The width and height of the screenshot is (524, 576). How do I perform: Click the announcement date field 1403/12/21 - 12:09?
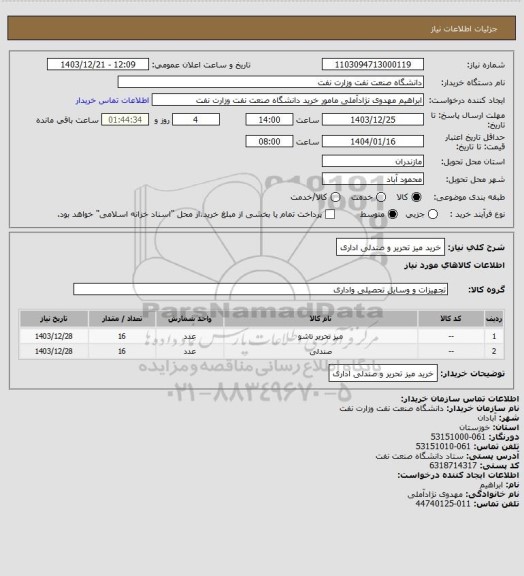click(98, 65)
